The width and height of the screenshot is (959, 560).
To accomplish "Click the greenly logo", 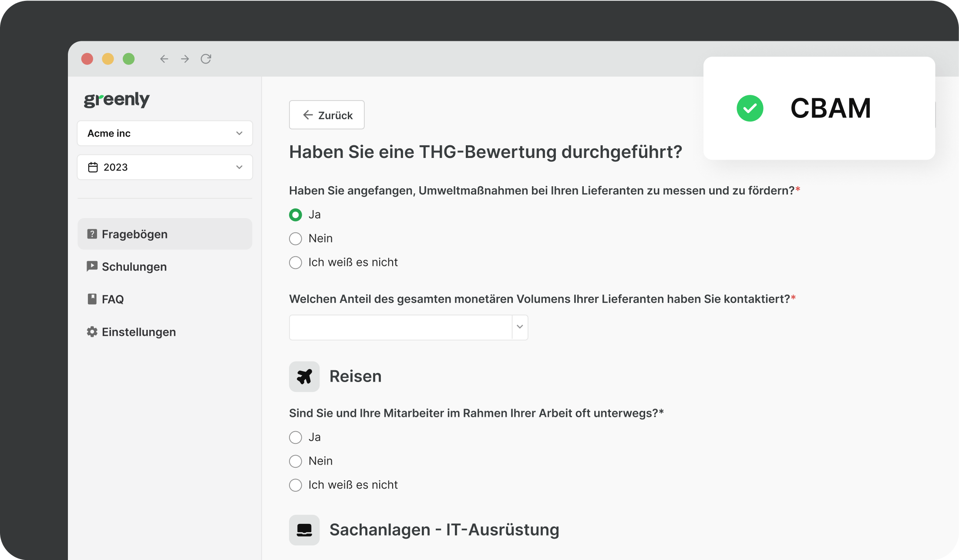I will (117, 99).
